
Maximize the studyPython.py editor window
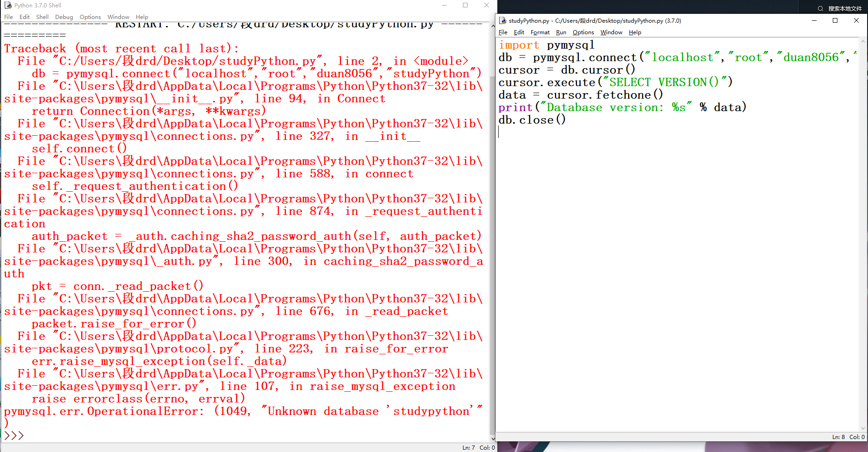click(835, 21)
